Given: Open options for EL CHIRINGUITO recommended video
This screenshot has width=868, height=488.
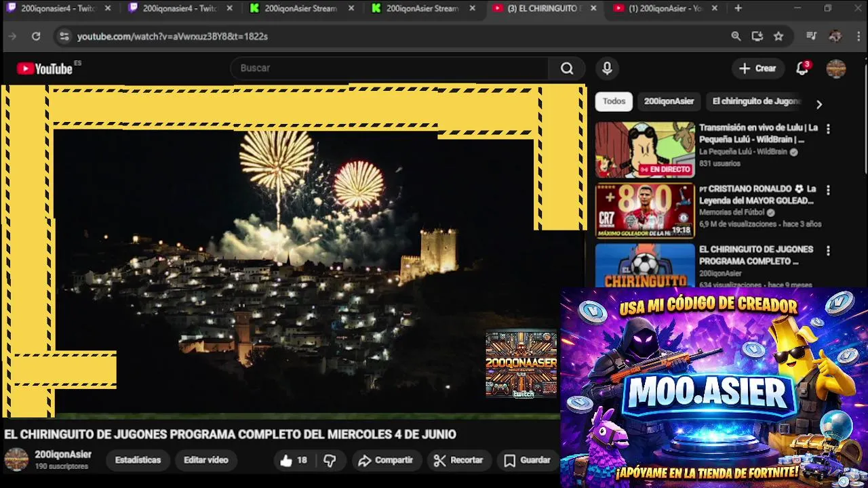Looking at the screenshot, I should click(828, 251).
